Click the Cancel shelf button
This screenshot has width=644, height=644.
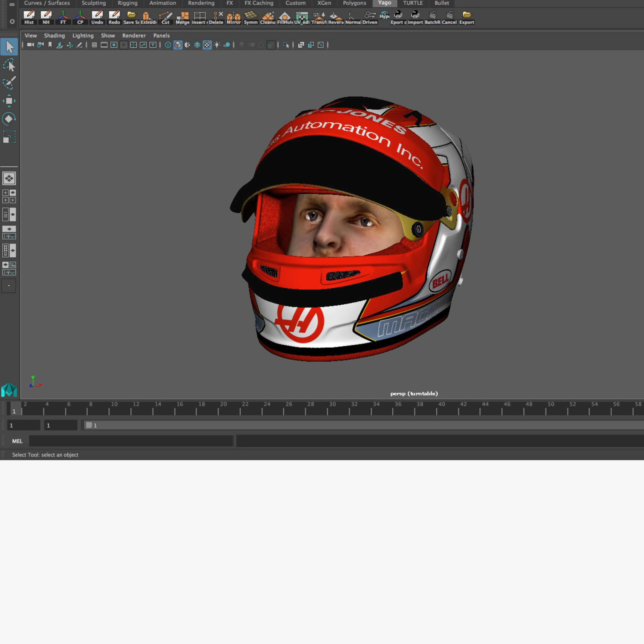coord(449,18)
